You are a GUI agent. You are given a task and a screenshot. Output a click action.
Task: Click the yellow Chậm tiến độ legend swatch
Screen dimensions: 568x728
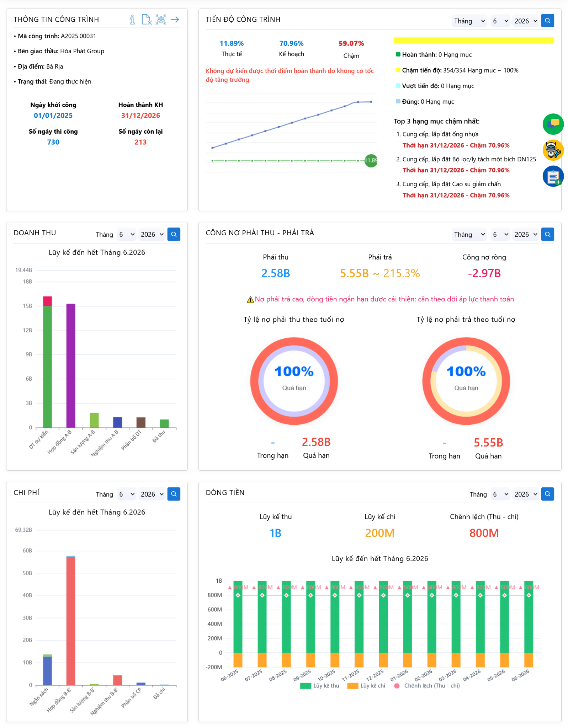click(x=398, y=70)
